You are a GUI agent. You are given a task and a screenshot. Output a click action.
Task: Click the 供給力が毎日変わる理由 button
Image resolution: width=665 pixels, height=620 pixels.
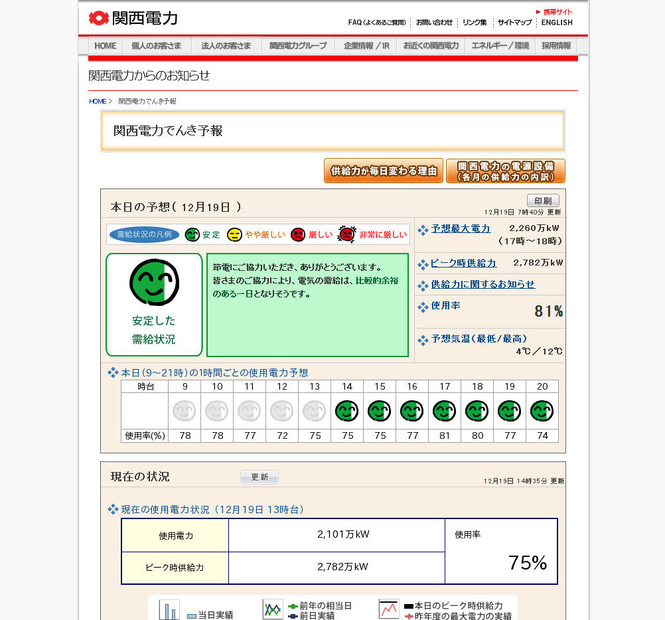click(383, 171)
